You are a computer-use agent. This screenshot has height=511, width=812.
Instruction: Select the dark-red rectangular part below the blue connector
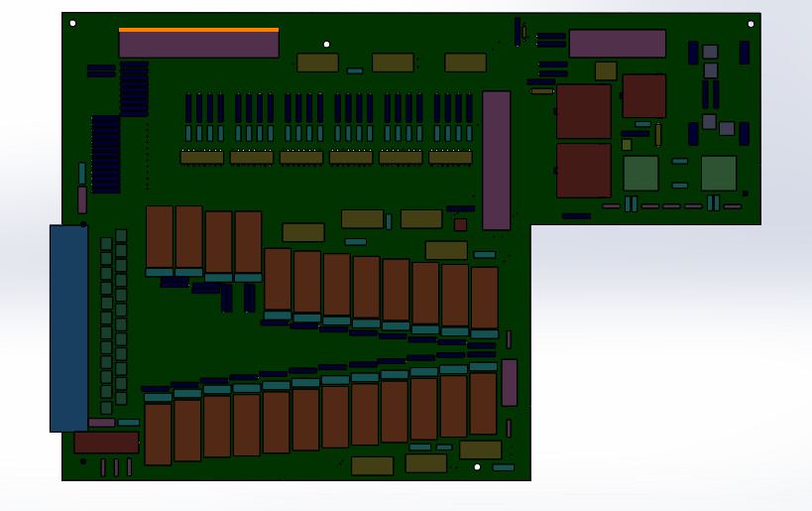[x=106, y=443]
